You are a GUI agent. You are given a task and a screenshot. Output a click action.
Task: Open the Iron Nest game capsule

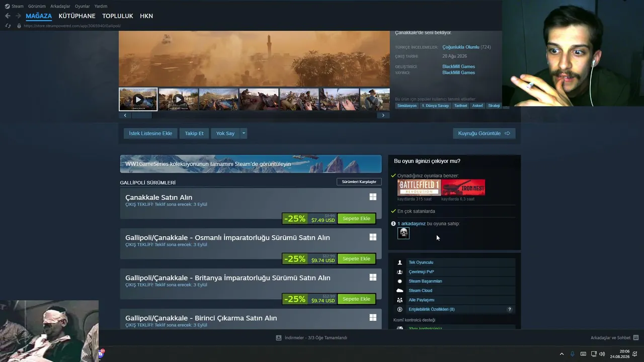(463, 188)
